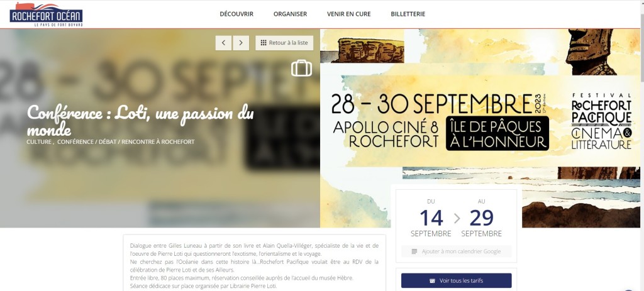Click the Conférence : Loti event title
The width and height of the screenshot is (644, 291).
tap(140, 121)
